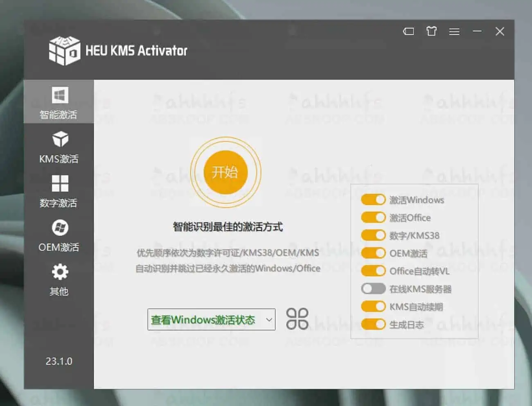Disable the 生成日志 switch
Image resolution: width=532 pixels, height=406 pixels.
pyautogui.click(x=373, y=324)
